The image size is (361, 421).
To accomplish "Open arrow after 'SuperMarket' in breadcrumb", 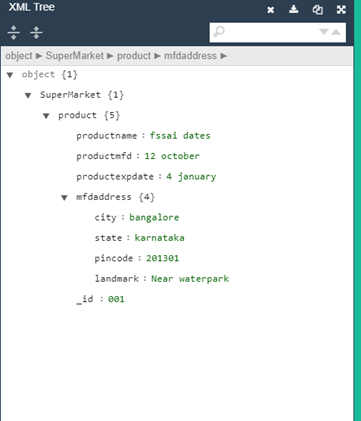I will (x=110, y=56).
